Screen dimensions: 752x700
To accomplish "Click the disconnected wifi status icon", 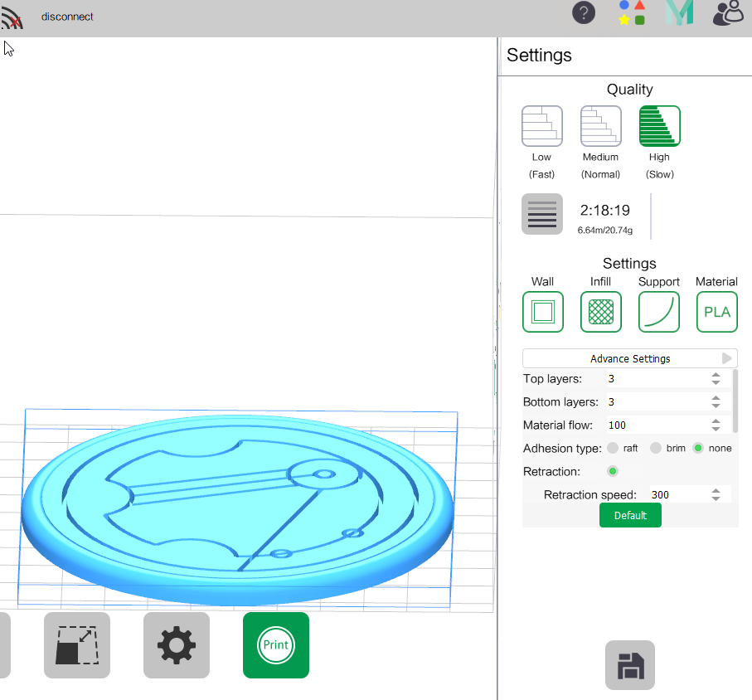I will [x=12, y=17].
